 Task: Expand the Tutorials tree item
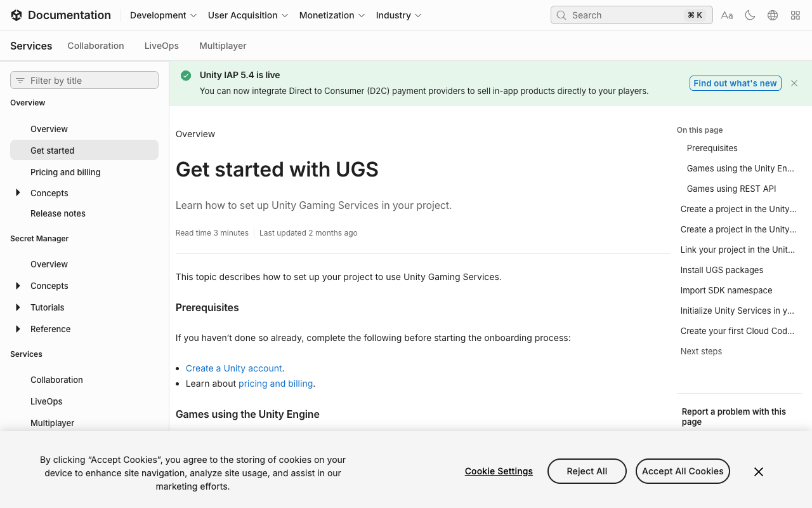[x=18, y=307]
